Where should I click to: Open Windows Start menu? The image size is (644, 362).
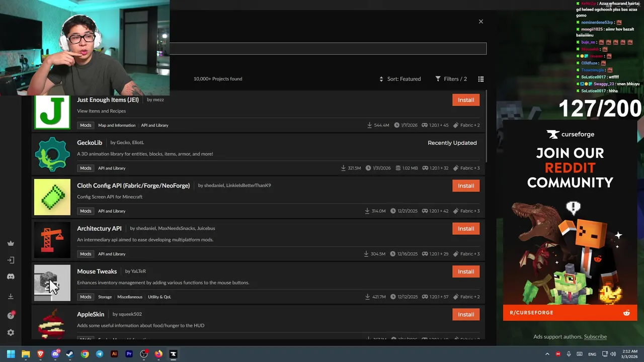[x=11, y=354]
